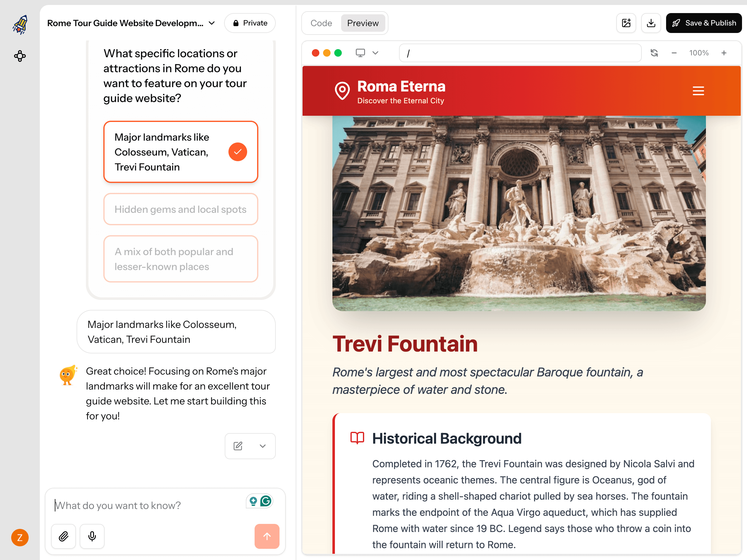Start voice input with the microphone icon
This screenshot has height=560, width=747.
pos(92,536)
